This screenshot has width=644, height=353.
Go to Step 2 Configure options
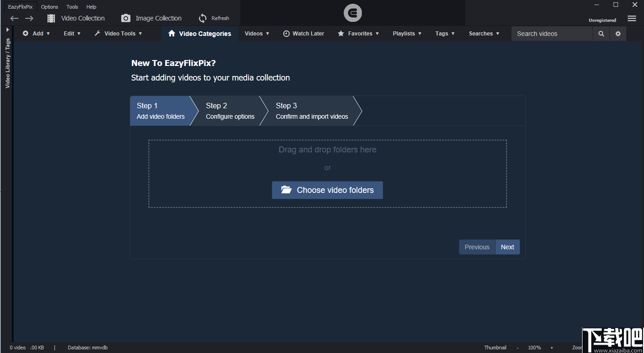coord(230,111)
